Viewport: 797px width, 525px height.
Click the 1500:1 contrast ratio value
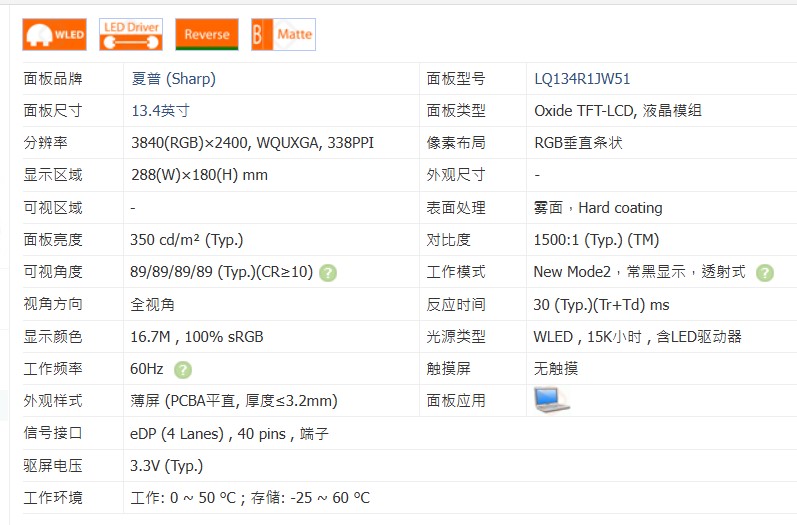[x=596, y=240]
